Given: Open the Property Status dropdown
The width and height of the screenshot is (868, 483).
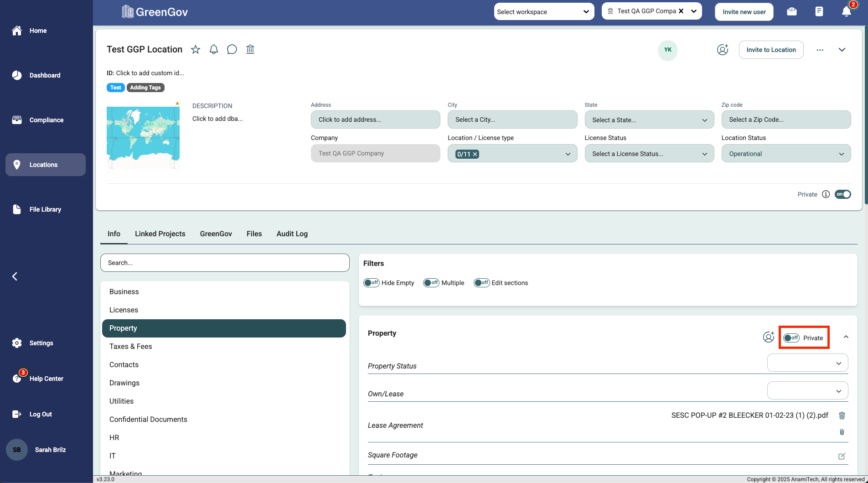Looking at the screenshot, I should (807, 363).
